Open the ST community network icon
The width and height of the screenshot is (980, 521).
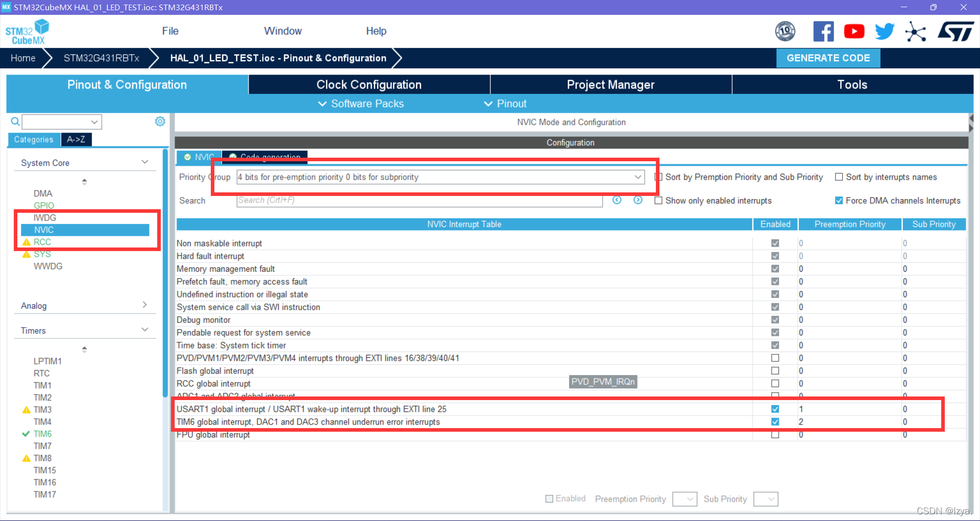(916, 31)
